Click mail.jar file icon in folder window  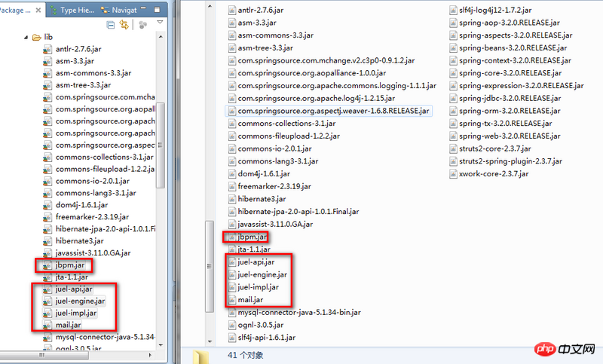click(x=232, y=300)
